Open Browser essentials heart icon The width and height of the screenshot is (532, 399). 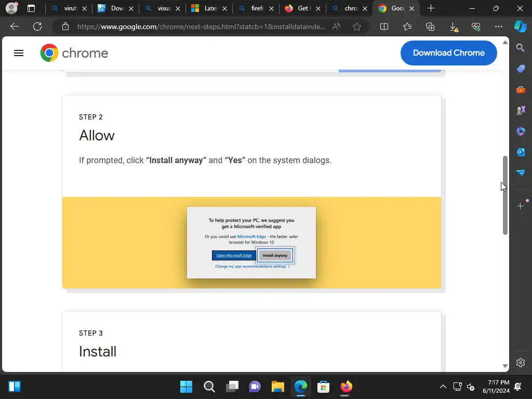coord(476,26)
